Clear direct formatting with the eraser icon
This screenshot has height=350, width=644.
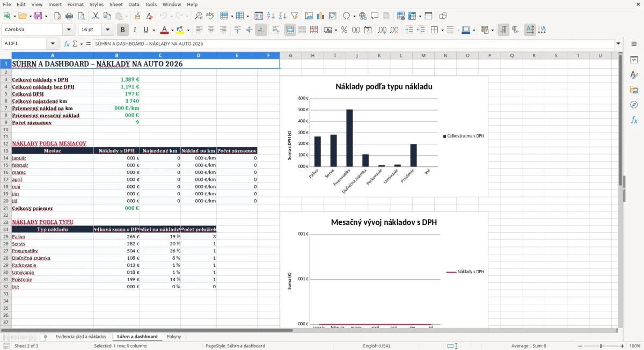tap(149, 16)
